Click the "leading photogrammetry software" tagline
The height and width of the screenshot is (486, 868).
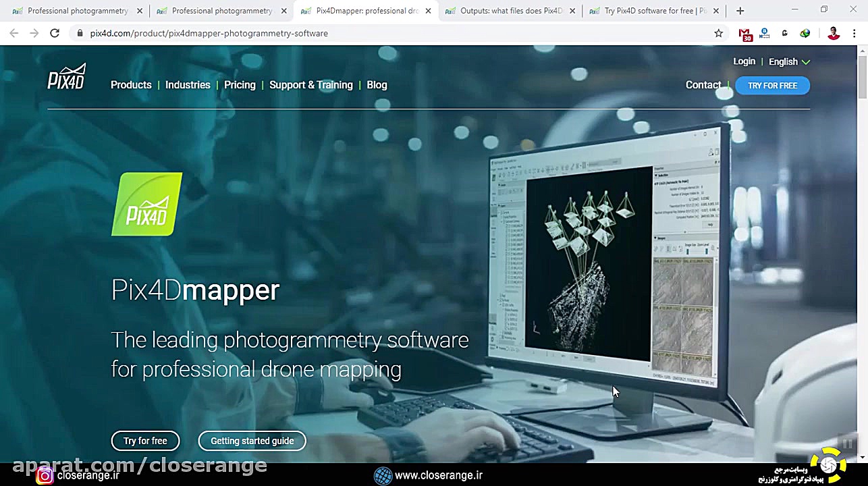coord(290,354)
